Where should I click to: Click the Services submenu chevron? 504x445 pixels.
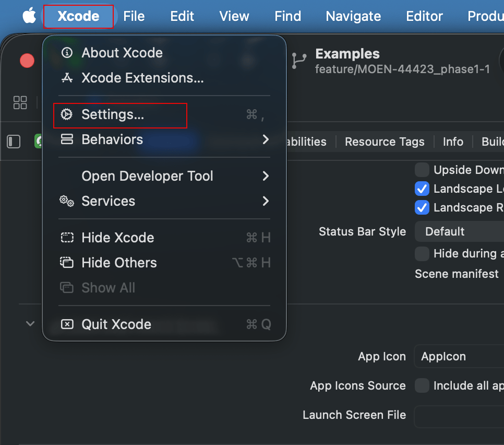(x=266, y=201)
